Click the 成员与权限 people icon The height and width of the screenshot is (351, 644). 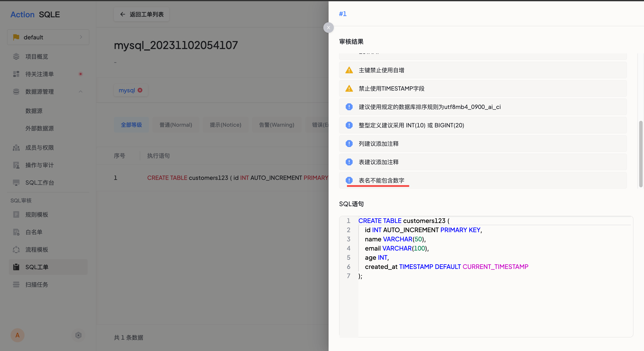[16, 148]
